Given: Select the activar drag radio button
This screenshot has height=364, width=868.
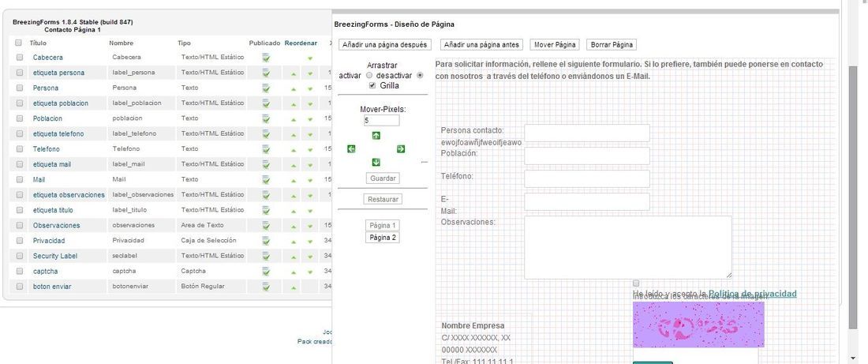Looking at the screenshot, I should (x=369, y=75).
